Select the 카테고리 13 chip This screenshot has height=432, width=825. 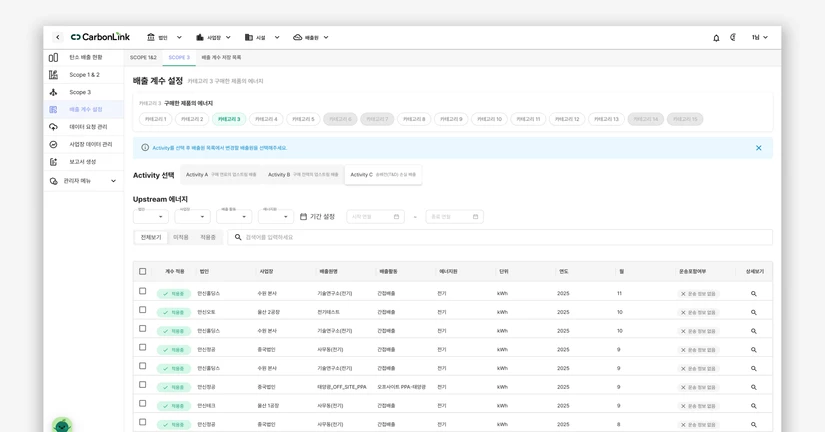click(606, 119)
